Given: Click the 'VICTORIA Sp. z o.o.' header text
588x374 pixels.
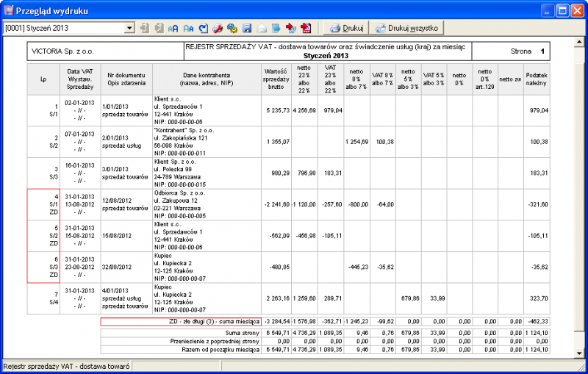Looking at the screenshot, I should click(x=62, y=51).
